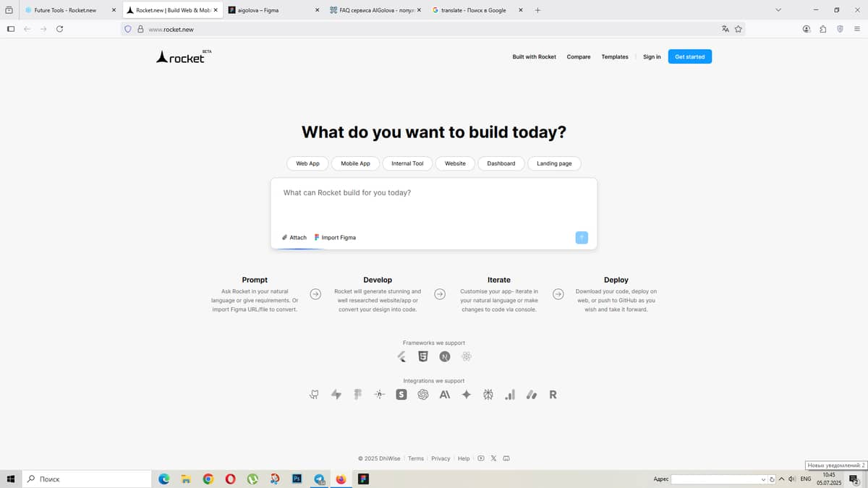Click the Rocket logo in the header
This screenshot has width=868, height=488.
coord(181,57)
